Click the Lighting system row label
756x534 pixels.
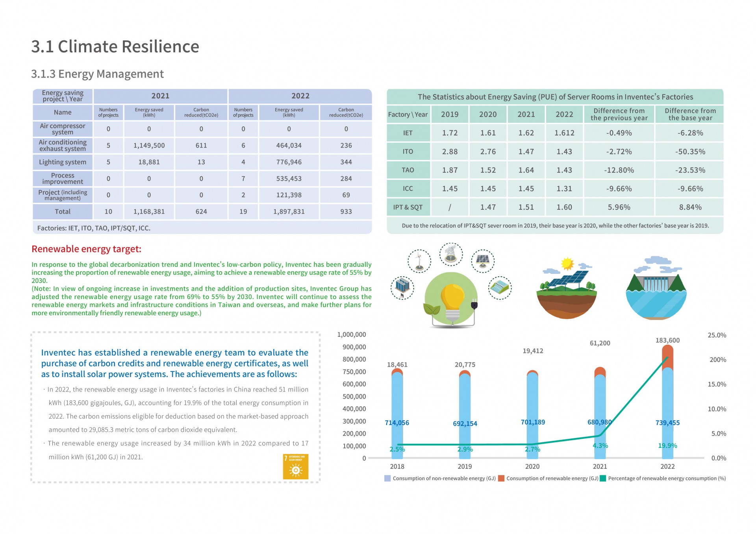coord(63,162)
